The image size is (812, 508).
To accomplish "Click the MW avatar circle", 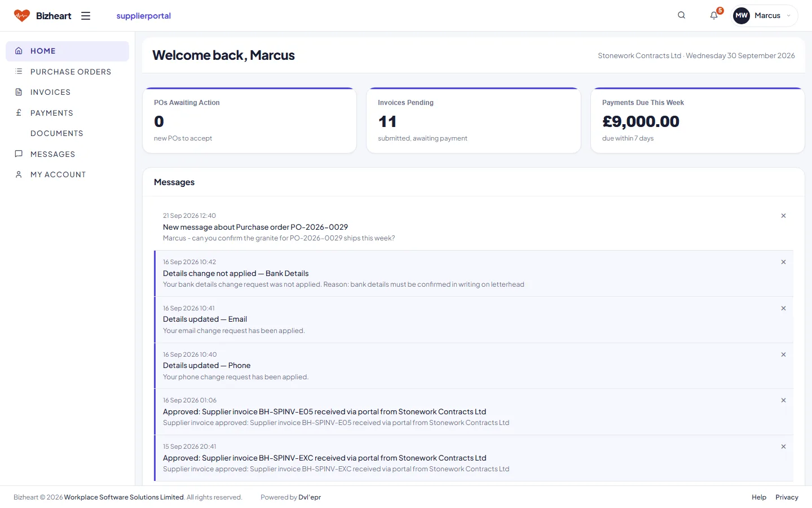I will pyautogui.click(x=742, y=16).
